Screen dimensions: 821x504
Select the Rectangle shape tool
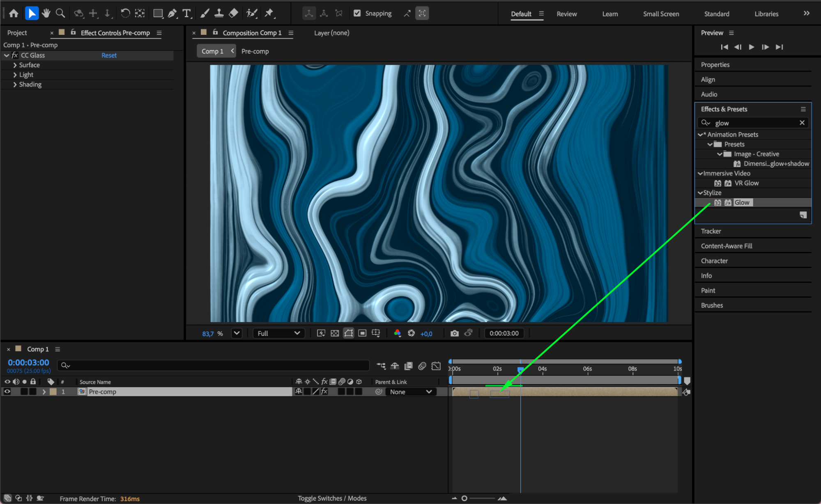pos(158,13)
